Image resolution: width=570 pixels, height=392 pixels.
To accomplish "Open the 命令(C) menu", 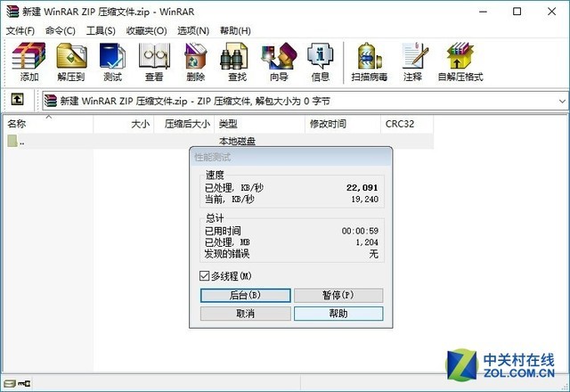I will [60, 31].
